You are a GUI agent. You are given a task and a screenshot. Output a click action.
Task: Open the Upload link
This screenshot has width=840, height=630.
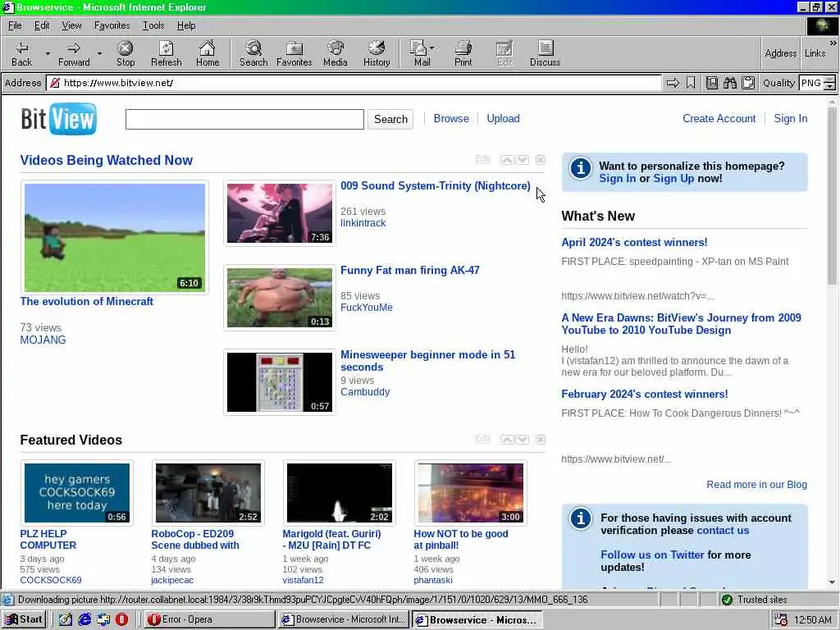click(503, 118)
